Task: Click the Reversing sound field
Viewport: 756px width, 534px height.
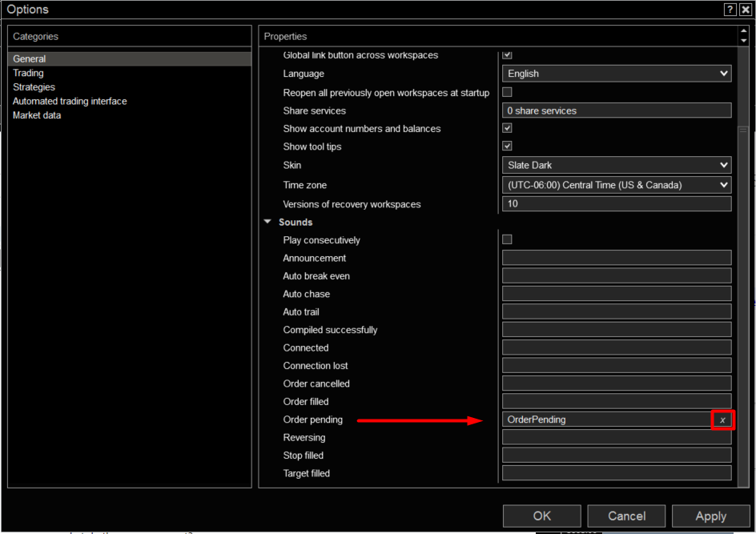Action: [617, 437]
